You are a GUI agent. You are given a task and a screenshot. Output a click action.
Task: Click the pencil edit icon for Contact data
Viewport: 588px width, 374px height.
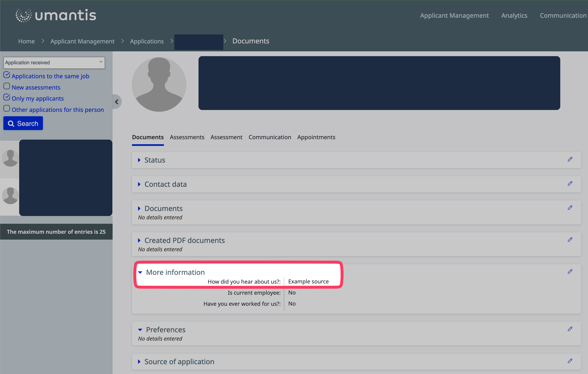pyautogui.click(x=570, y=184)
